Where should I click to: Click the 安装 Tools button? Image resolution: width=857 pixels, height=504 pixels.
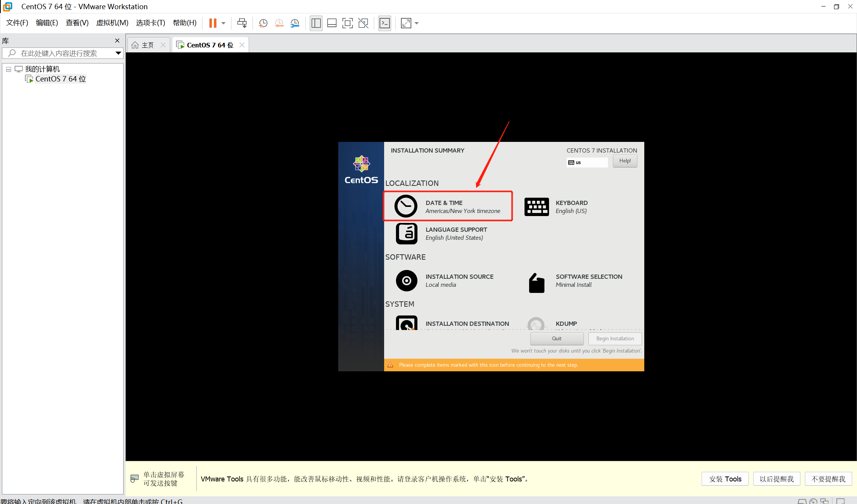tap(725, 478)
